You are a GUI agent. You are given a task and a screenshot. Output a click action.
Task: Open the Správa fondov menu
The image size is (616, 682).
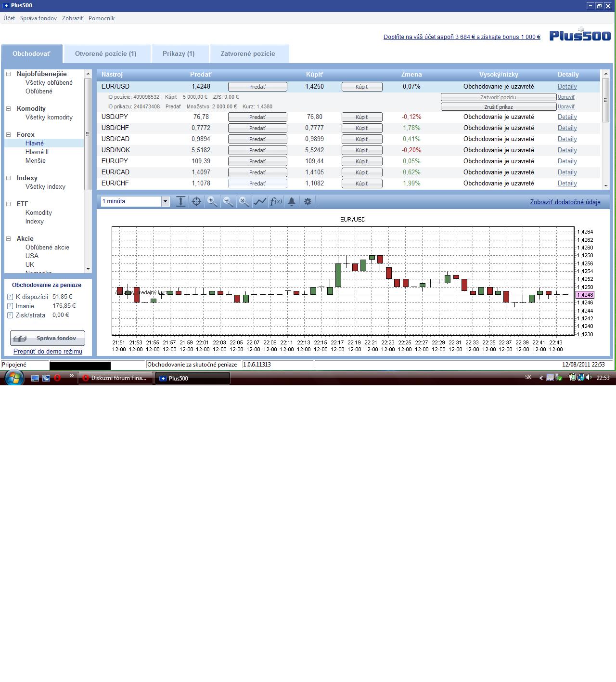38,18
